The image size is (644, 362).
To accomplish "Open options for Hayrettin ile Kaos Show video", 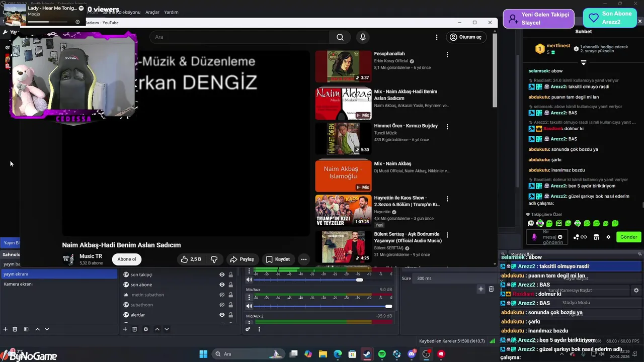I will (447, 199).
